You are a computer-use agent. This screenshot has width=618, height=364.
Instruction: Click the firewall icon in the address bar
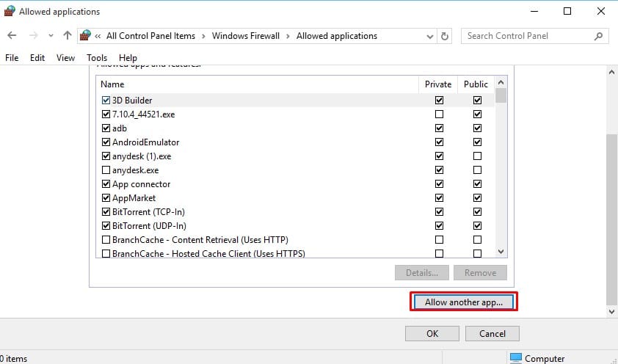tap(85, 36)
